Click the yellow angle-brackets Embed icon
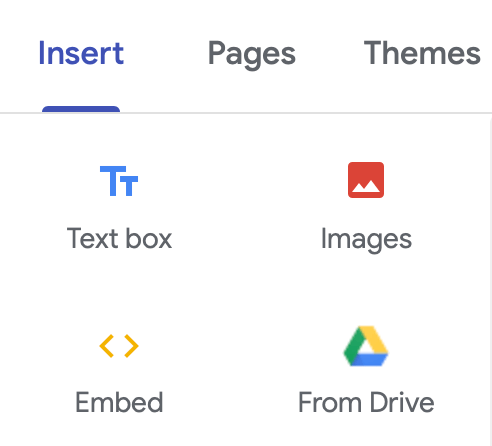This screenshot has width=492, height=446. [119, 346]
